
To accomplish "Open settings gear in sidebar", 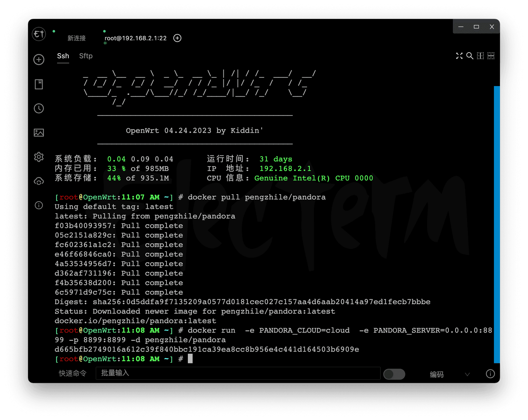I will click(x=39, y=157).
